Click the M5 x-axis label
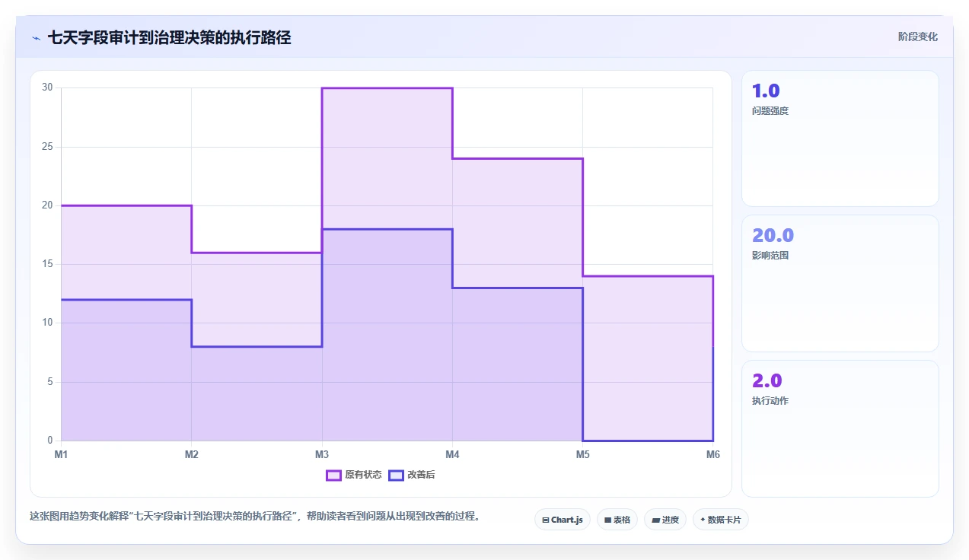The image size is (969, 560). click(582, 454)
